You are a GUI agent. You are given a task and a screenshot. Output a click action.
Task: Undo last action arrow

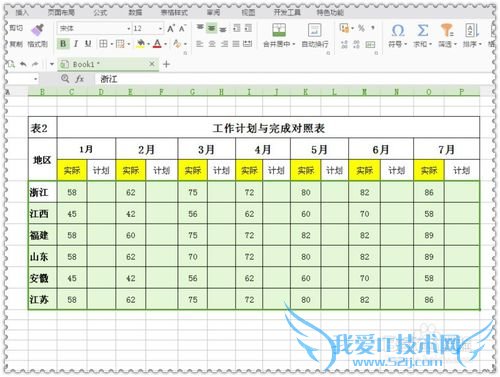coord(23,64)
